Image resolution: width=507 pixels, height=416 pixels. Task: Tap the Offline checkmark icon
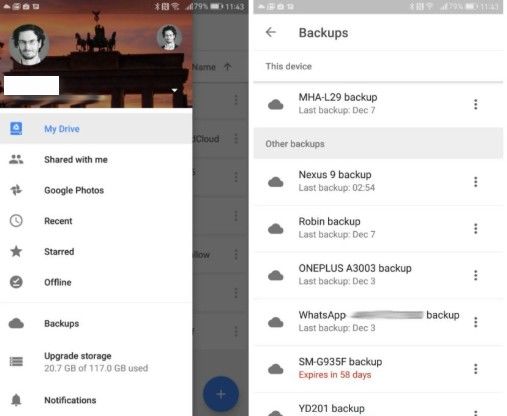[x=16, y=282]
